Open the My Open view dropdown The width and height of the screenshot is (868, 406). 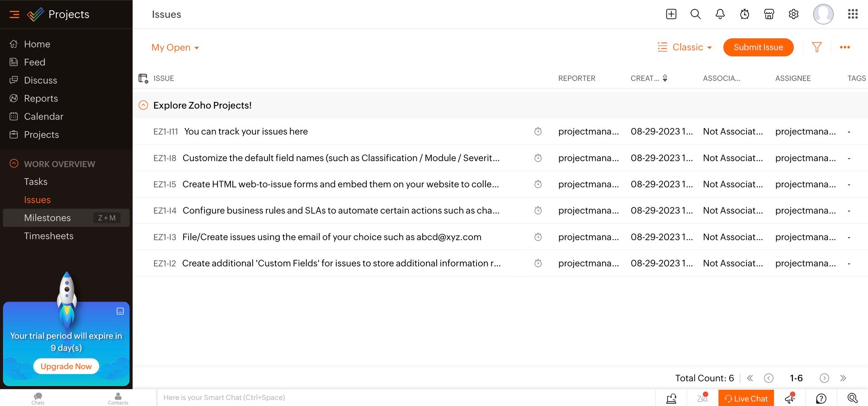(175, 48)
